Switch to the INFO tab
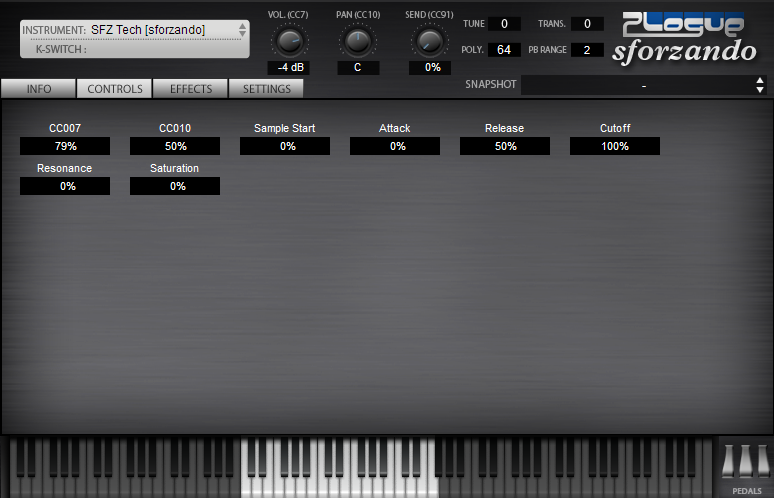This screenshot has height=498, width=774. tap(39, 89)
